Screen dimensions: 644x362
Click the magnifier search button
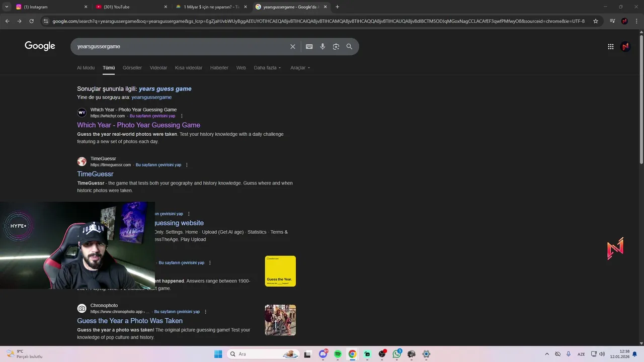[x=349, y=46]
